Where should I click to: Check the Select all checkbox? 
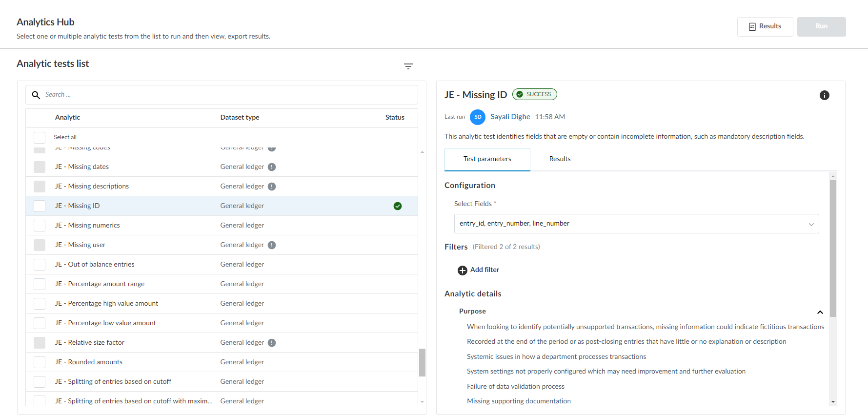[40, 137]
